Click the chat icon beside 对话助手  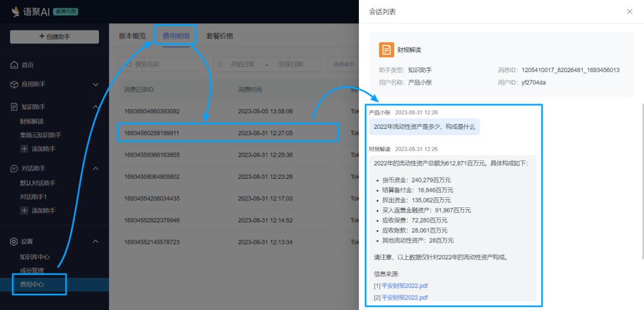(14, 168)
